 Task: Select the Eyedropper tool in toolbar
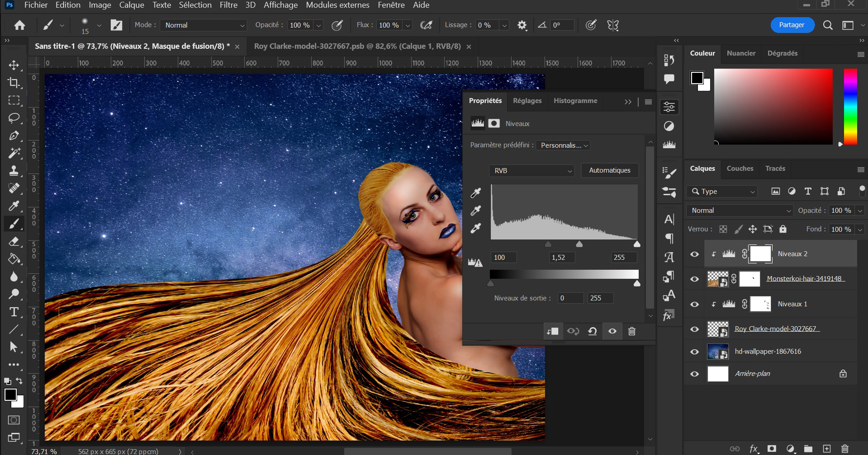(x=14, y=206)
